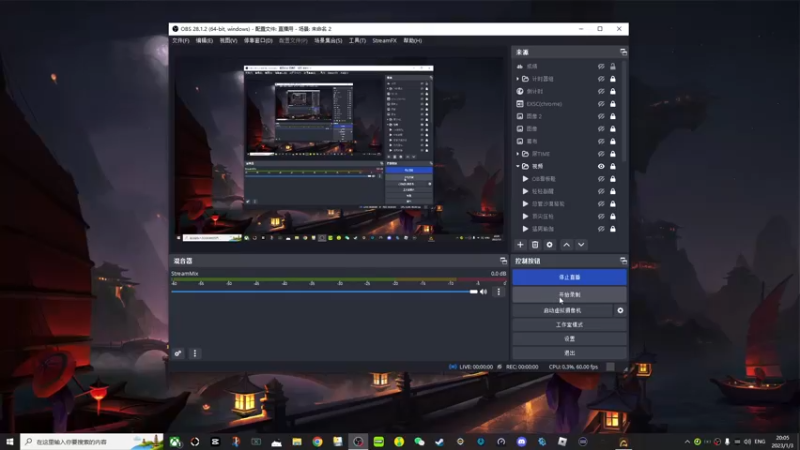The height and width of the screenshot is (450, 800).
Task: Click the 开始录制 button
Action: coord(569,294)
